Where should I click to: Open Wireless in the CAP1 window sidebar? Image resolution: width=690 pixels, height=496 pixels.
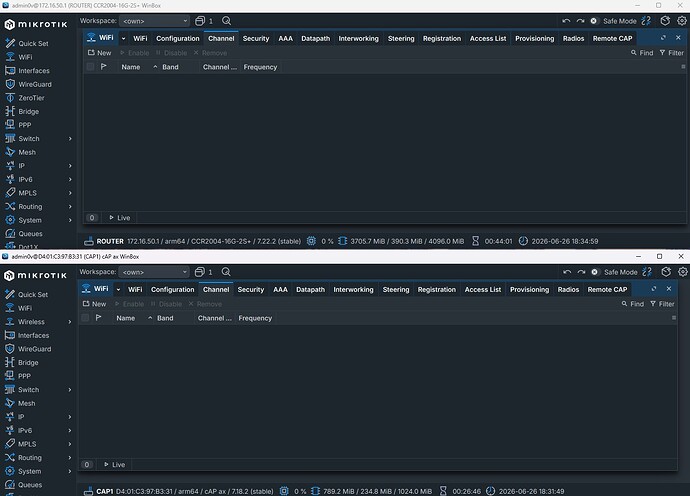click(25, 322)
